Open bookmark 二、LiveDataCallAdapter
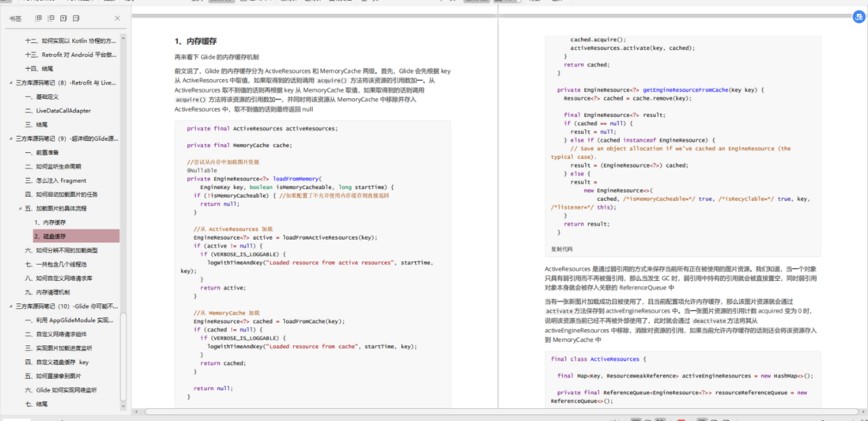This screenshot has width=868, height=421. click(x=58, y=110)
